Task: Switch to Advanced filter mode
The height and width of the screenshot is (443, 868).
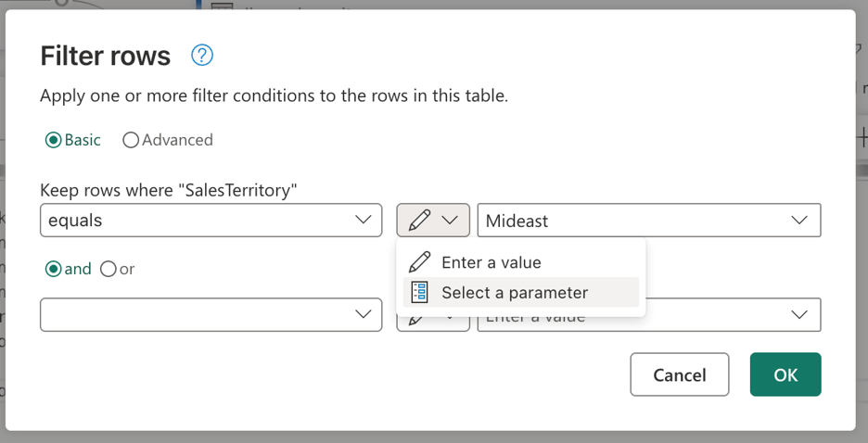Action: pos(131,140)
